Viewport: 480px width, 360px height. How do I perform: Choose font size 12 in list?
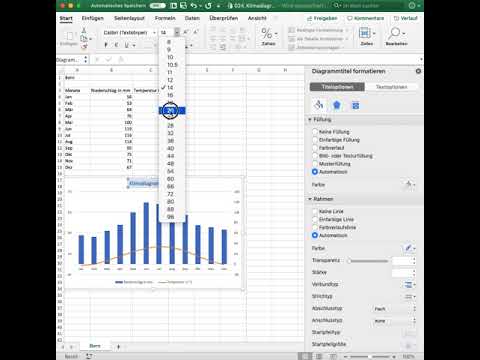click(170, 80)
